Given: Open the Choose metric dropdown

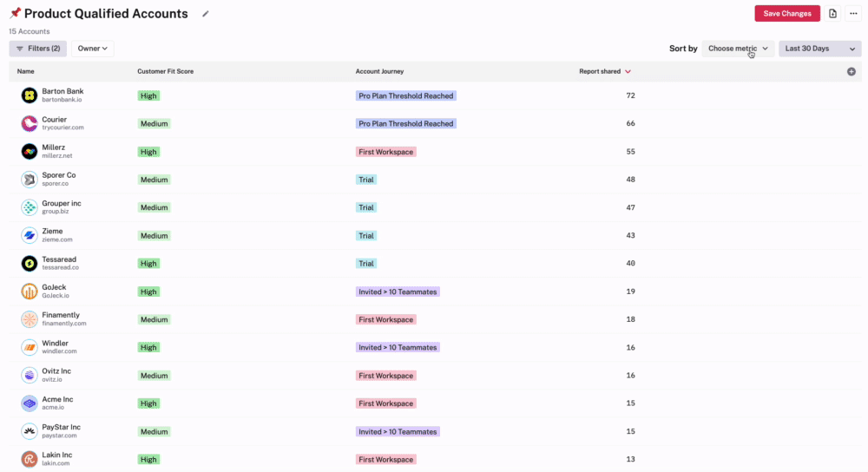Looking at the screenshot, I should pos(738,49).
